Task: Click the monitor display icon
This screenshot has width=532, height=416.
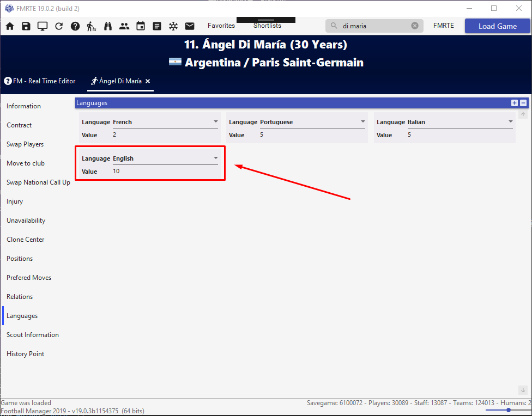Action: (43, 26)
